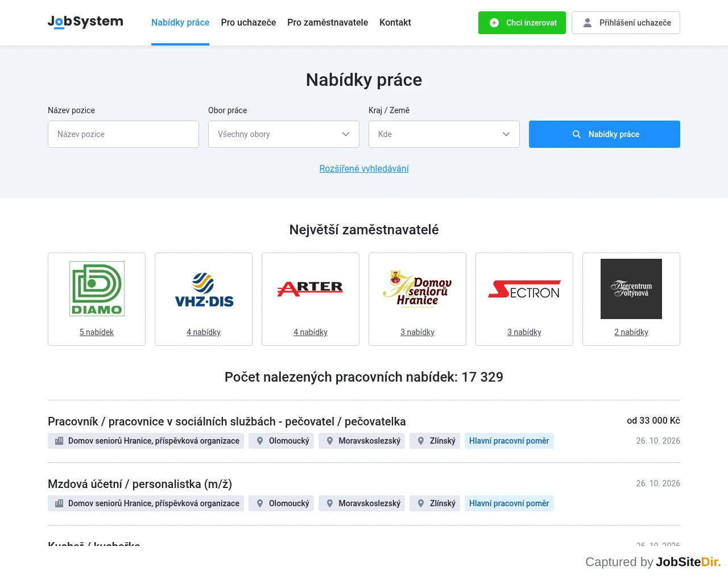Click the JobSystem logo
Screen dimensions: 728x579
pyautogui.click(x=85, y=22)
